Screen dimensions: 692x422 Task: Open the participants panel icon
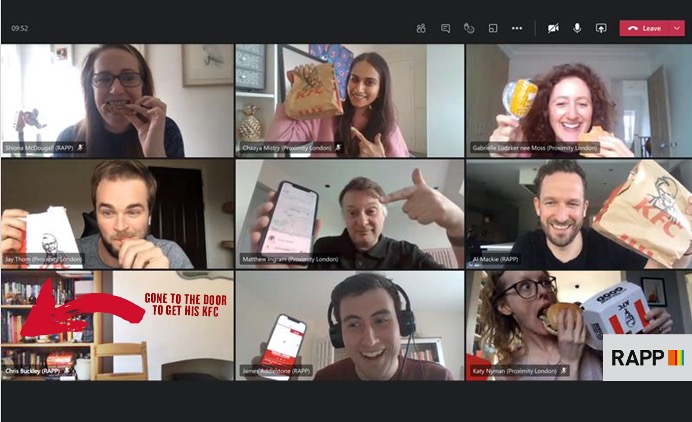click(421, 28)
